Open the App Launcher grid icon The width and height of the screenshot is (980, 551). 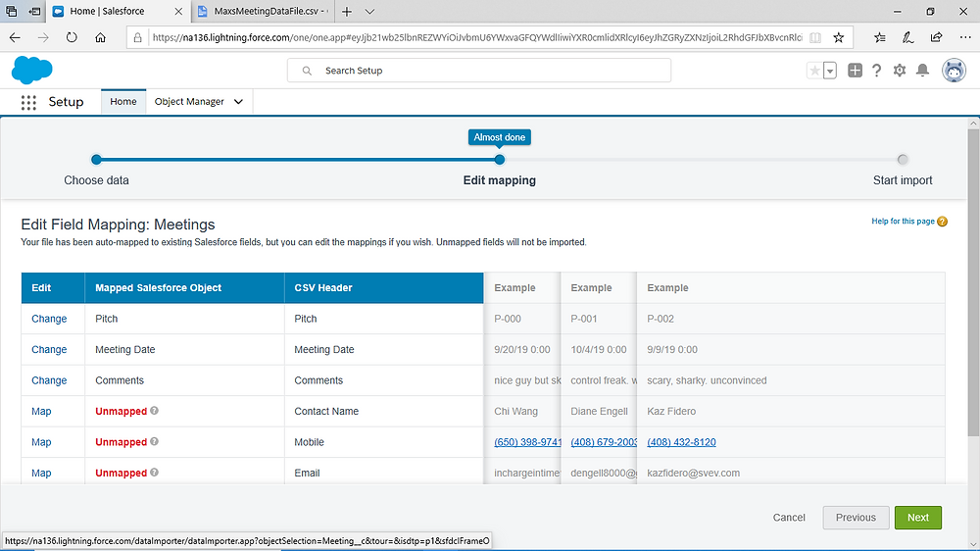click(28, 103)
